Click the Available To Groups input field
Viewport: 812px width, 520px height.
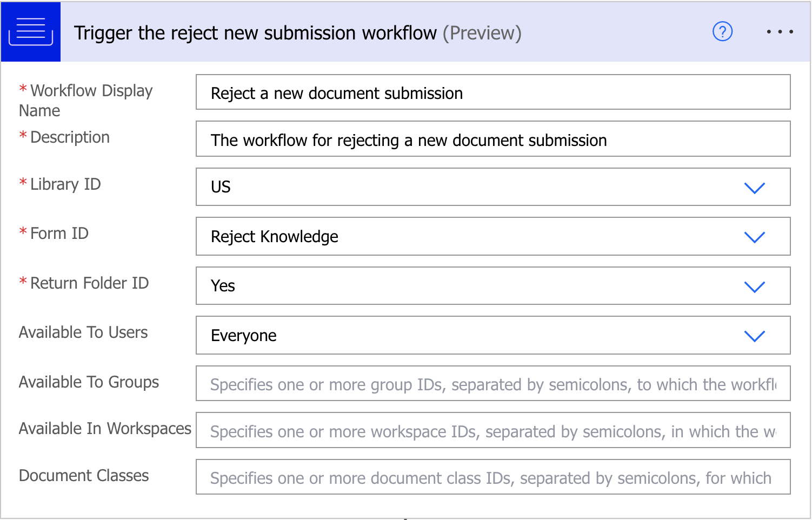pos(492,384)
